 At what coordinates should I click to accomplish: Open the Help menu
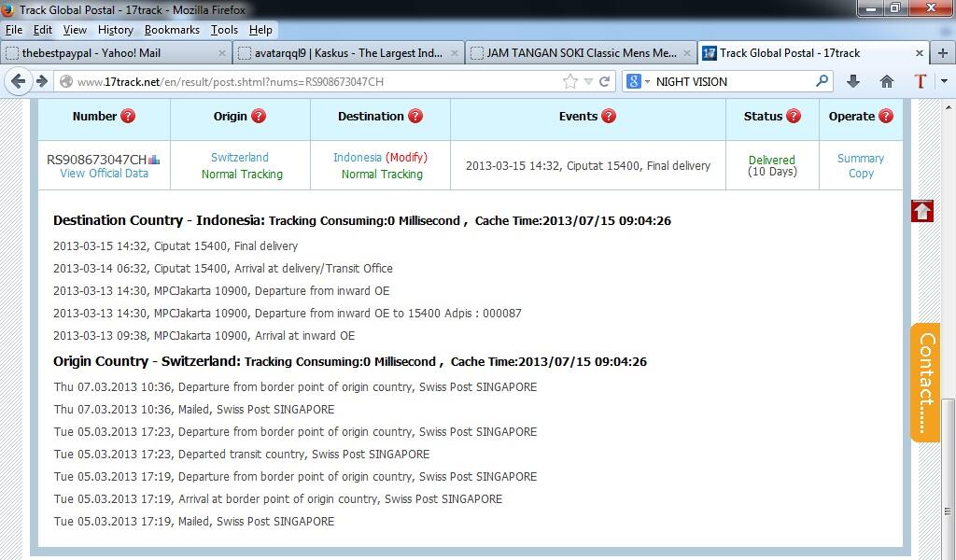pos(260,30)
